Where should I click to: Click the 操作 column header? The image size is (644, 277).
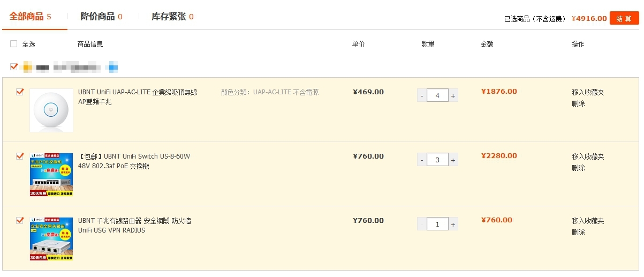[578, 44]
